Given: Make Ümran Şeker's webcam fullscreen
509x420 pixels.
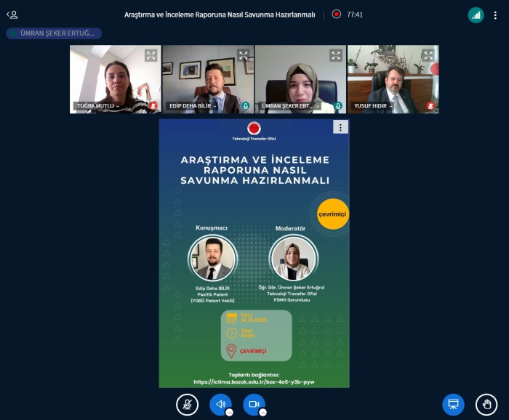Looking at the screenshot, I should pos(336,55).
